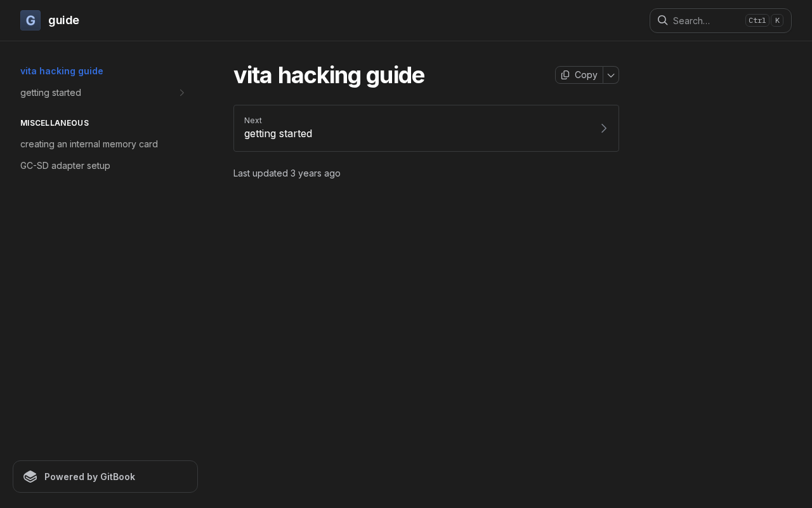Image resolution: width=812 pixels, height=508 pixels.
Task: Click the GitBook logo icon
Action: pos(30,477)
